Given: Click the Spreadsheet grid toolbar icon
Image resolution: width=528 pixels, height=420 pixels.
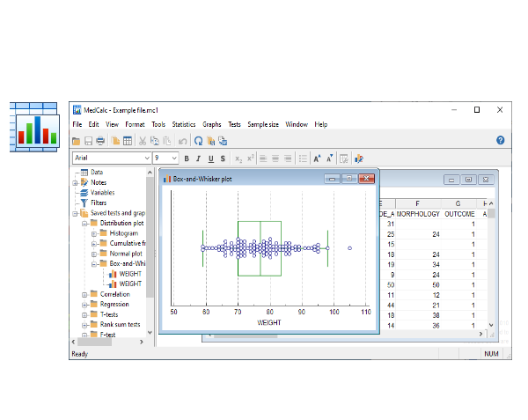Looking at the screenshot, I should [128, 141].
